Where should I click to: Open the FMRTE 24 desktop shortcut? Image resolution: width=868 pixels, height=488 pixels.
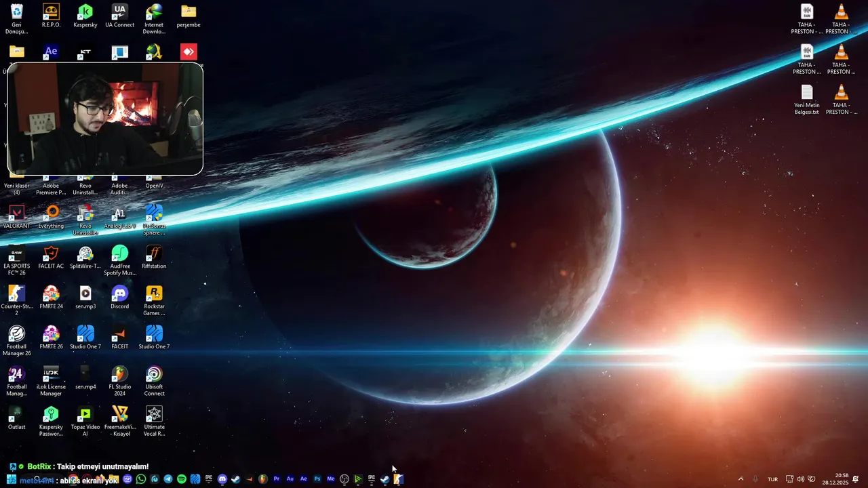(51, 298)
